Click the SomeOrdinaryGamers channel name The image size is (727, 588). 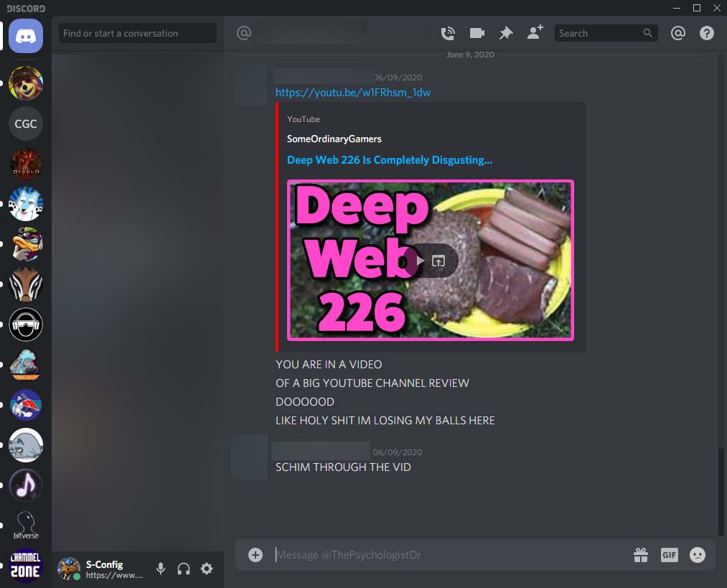tap(334, 139)
